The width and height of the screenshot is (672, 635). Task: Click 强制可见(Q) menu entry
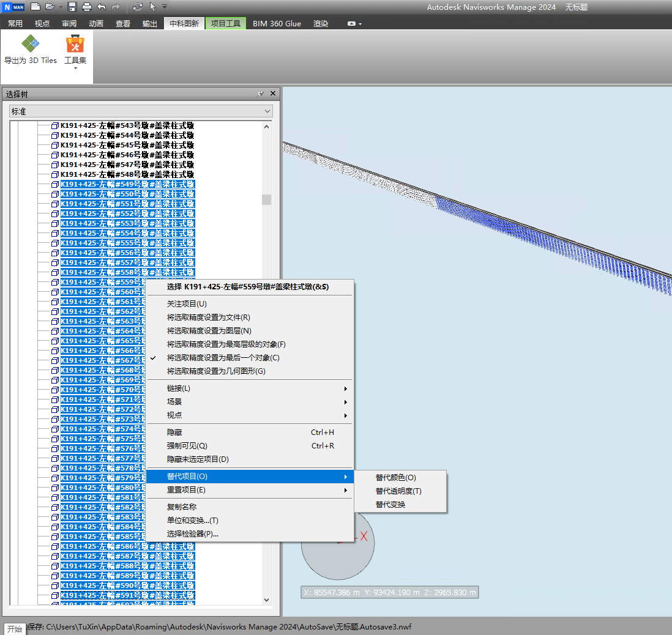[x=250, y=446]
